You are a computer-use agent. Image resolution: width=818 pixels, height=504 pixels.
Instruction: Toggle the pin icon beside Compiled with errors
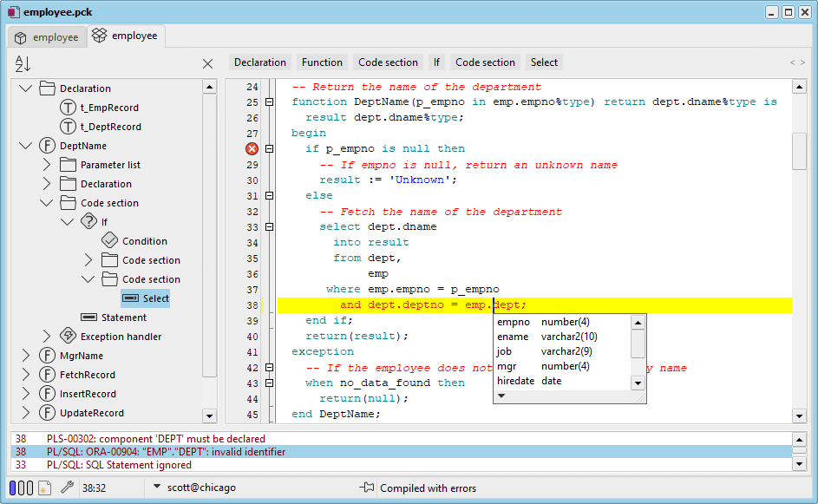(367, 488)
